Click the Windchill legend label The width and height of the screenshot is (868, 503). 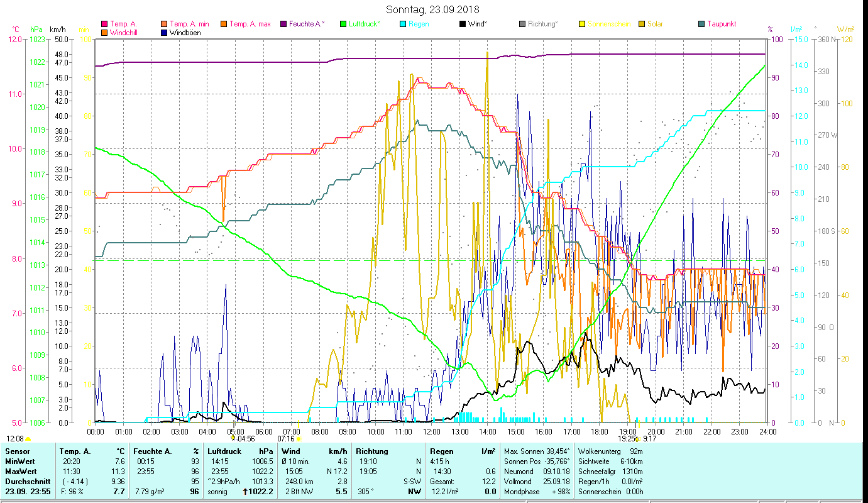(124, 32)
